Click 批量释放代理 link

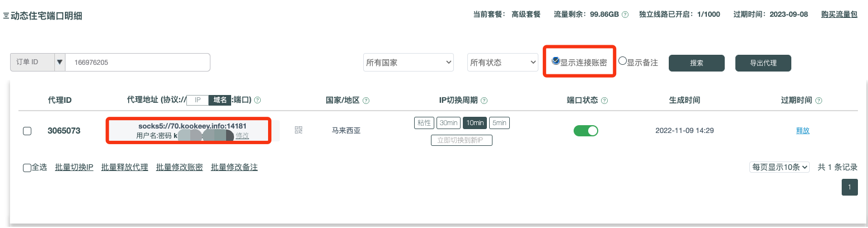(124, 167)
